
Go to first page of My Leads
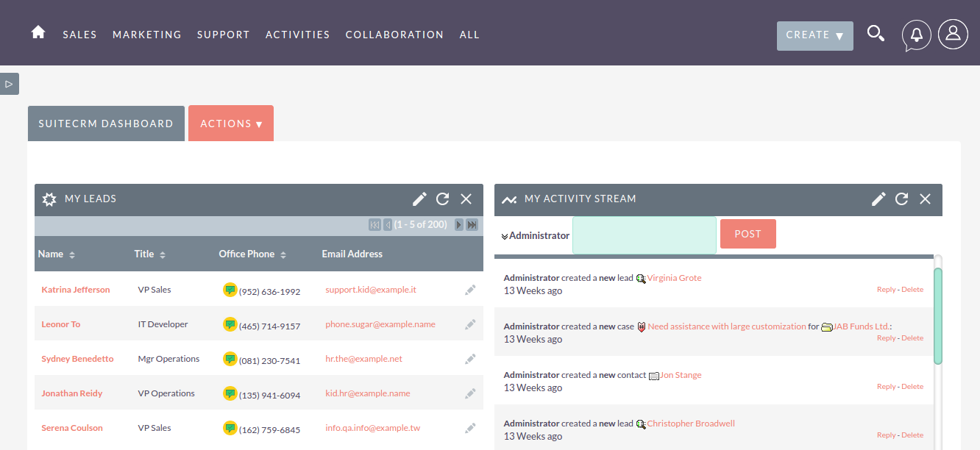click(374, 225)
